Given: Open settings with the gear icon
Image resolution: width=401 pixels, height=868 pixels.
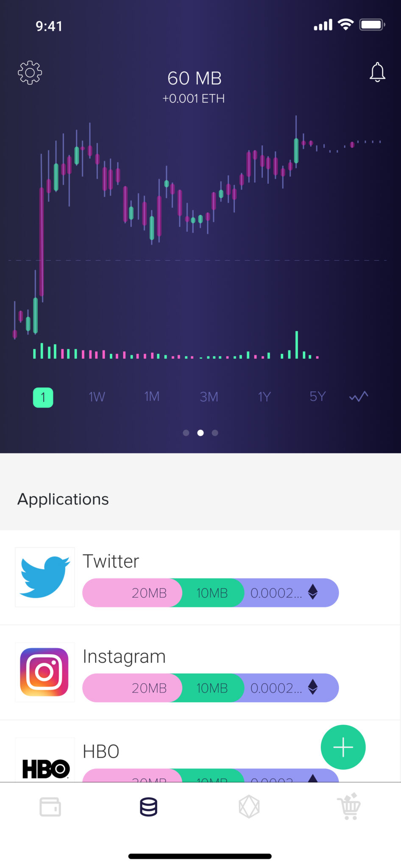Looking at the screenshot, I should click(x=30, y=72).
